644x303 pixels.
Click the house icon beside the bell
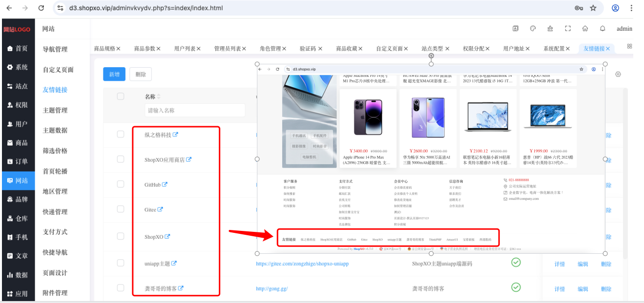pos(585,29)
